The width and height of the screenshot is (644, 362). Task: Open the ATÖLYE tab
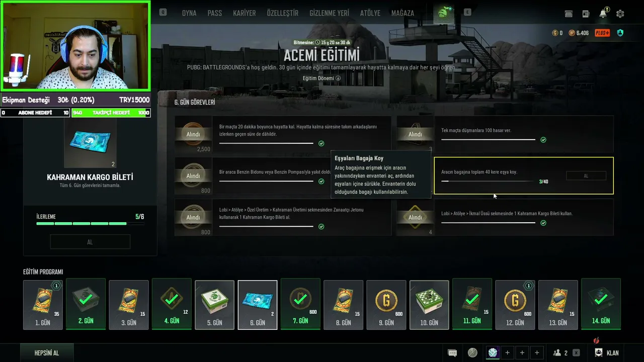370,13
